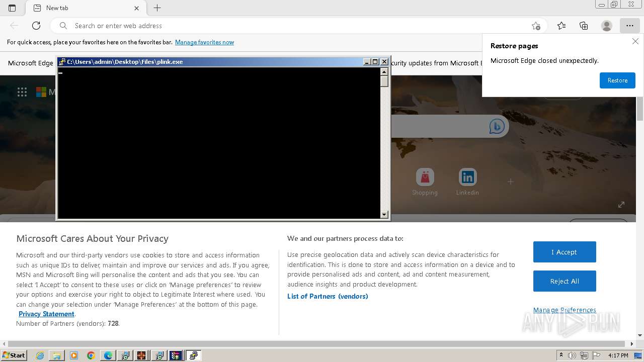Go back in Edge
This screenshot has height=362, width=644.
pyautogui.click(x=14, y=26)
